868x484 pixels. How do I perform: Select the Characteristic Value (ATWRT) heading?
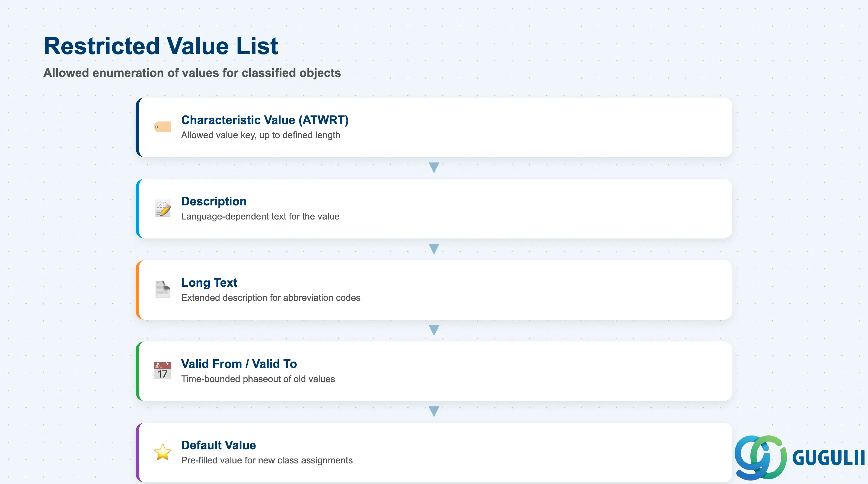[x=265, y=120]
